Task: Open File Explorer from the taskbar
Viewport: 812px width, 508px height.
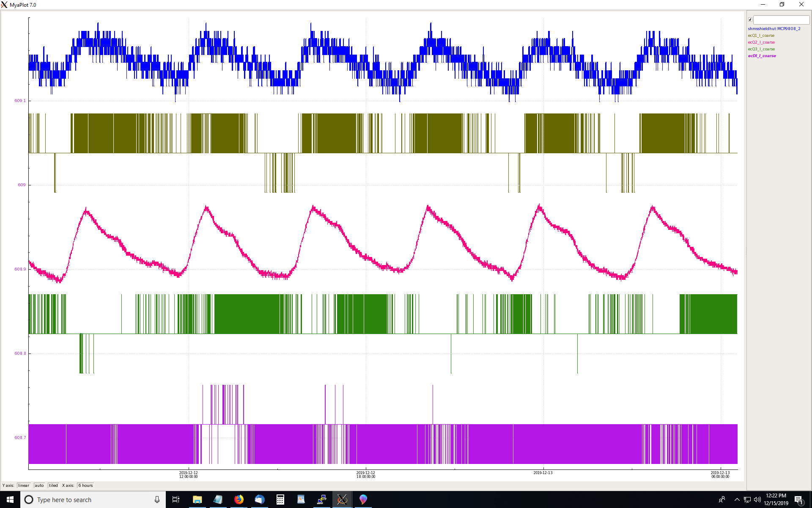Action: [x=197, y=500]
